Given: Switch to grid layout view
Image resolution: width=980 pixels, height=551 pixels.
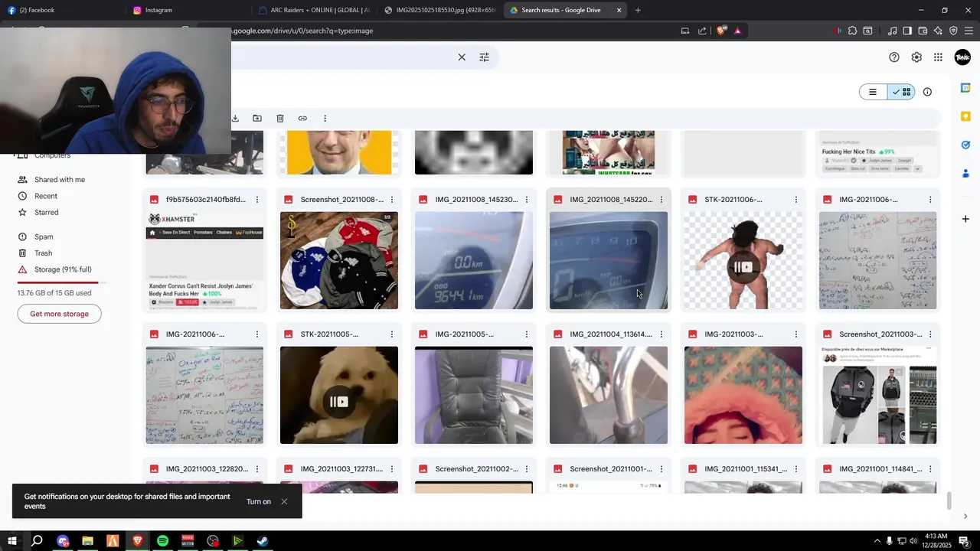Looking at the screenshot, I should 901,92.
